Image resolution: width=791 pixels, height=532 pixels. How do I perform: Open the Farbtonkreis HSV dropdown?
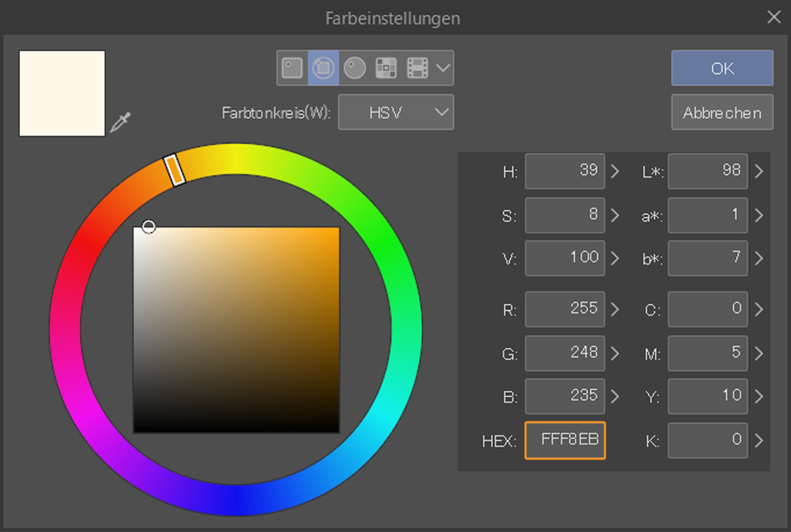[x=395, y=113]
